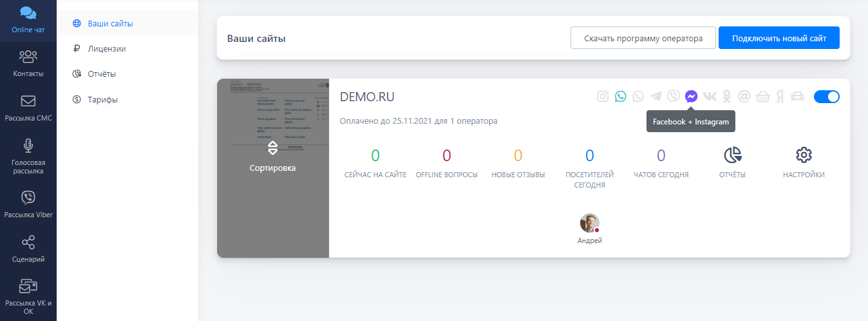Viewport: 868px width, 321px height.
Task: Open Лицензии in the side menu
Action: tap(106, 48)
